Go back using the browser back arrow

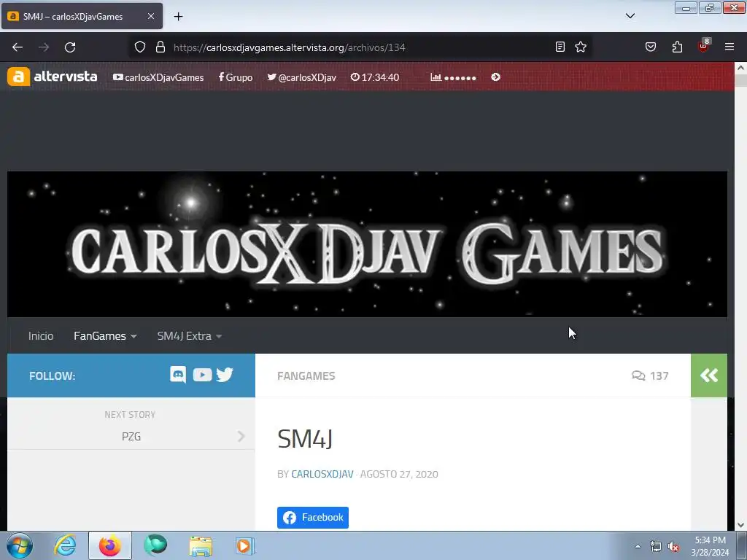pos(18,47)
